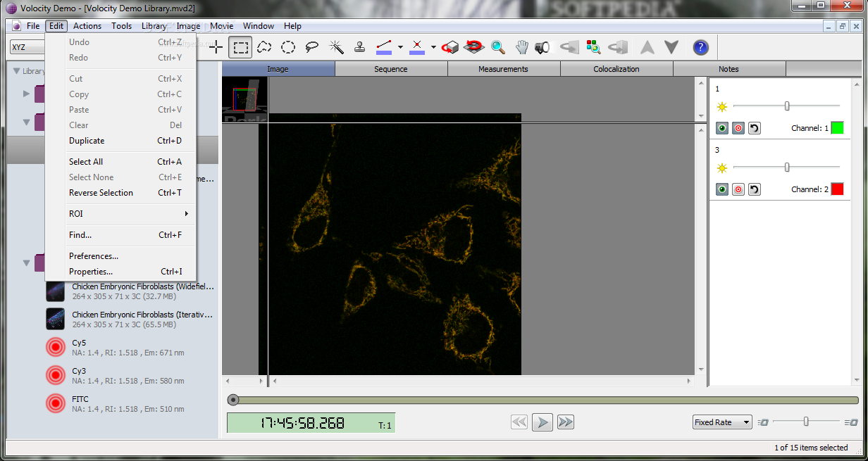Image resolution: width=868 pixels, height=461 pixels.
Task: Select the lasso tool
Action: 311,47
